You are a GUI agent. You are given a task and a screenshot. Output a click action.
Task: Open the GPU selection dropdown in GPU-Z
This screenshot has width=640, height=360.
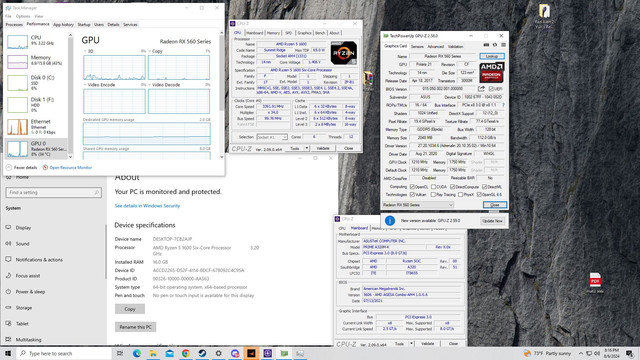tap(418, 205)
